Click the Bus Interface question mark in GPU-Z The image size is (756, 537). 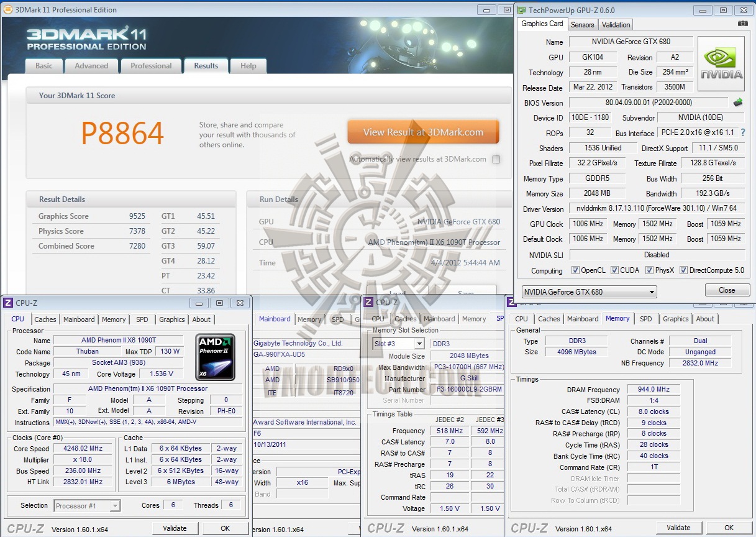coord(743,133)
